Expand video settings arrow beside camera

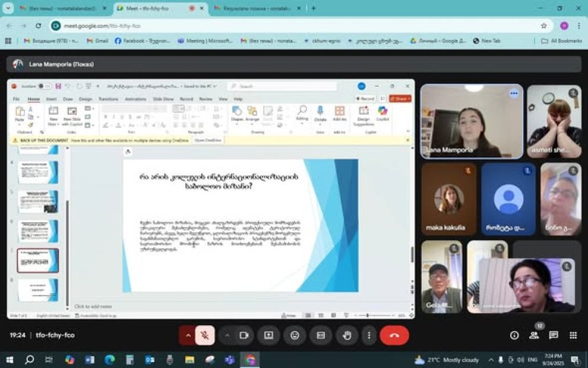pyautogui.click(x=227, y=335)
